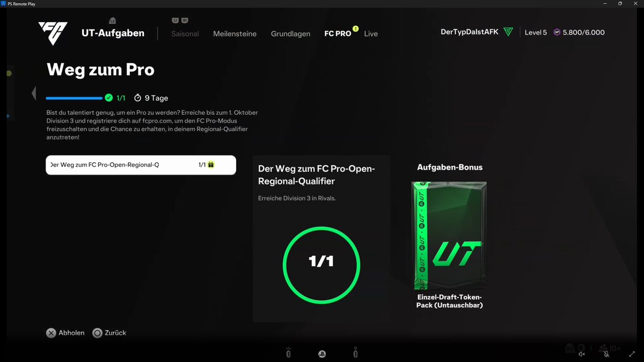Click the PlayStation logo in the bottom bar
This screenshot has width=644, height=362.
pyautogui.click(x=321, y=354)
